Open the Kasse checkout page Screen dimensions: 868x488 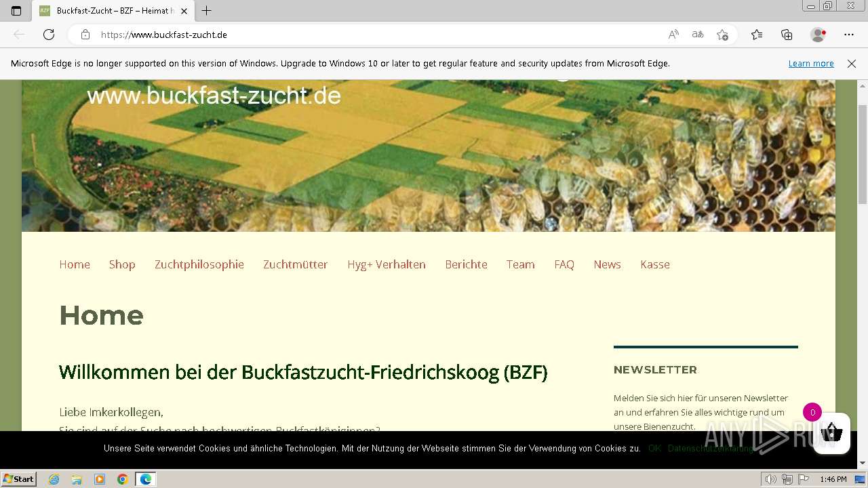pyautogui.click(x=655, y=264)
